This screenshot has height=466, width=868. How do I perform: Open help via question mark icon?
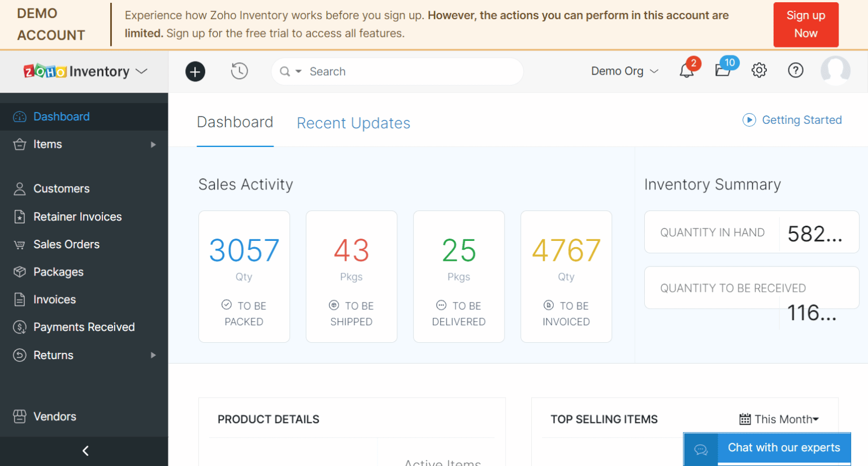coord(795,70)
